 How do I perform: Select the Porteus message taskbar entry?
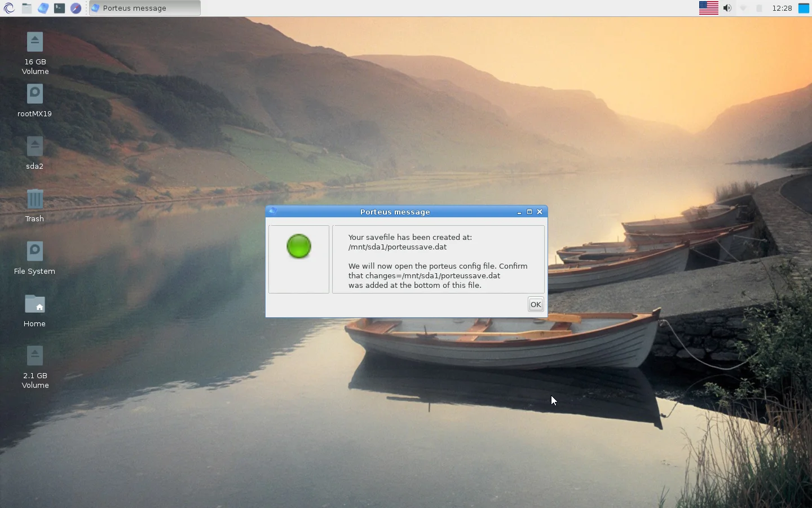tap(145, 8)
